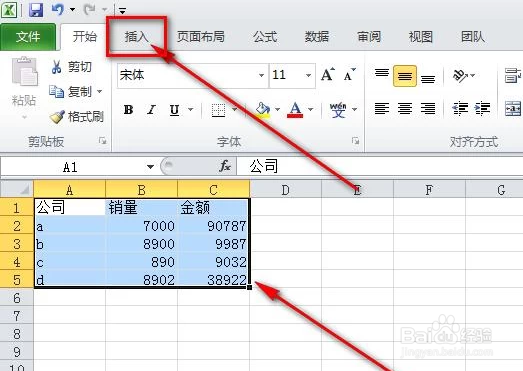The width and height of the screenshot is (523, 371).
Task: Copy selection with 复制 button
Action: point(71,91)
